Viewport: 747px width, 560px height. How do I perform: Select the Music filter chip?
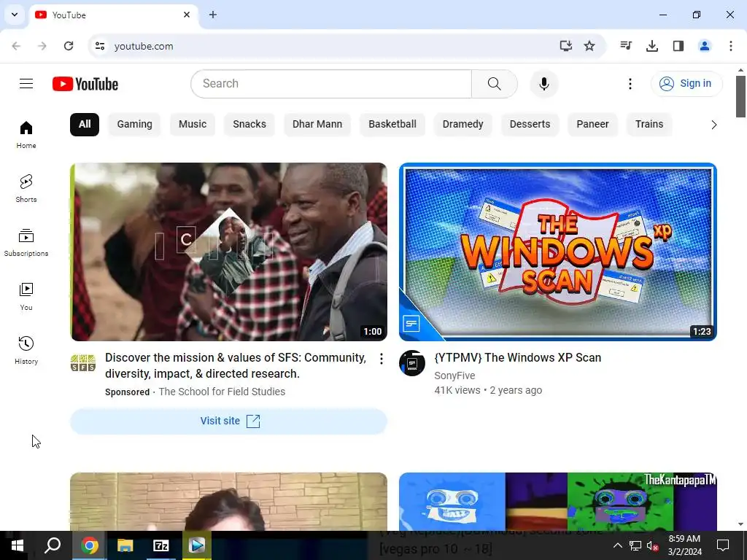193,124
